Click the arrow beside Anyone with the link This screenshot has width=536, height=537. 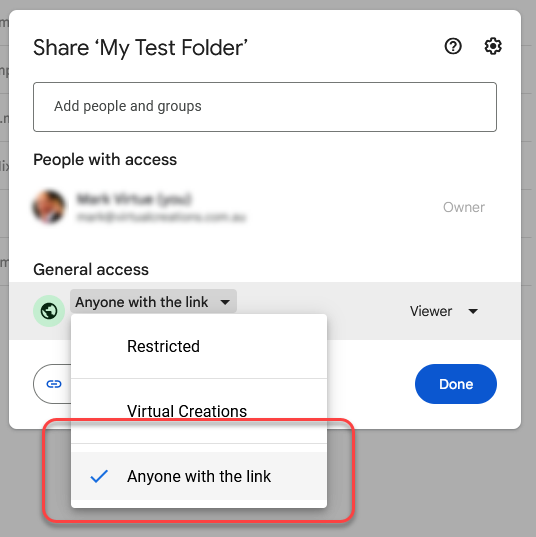pos(225,302)
